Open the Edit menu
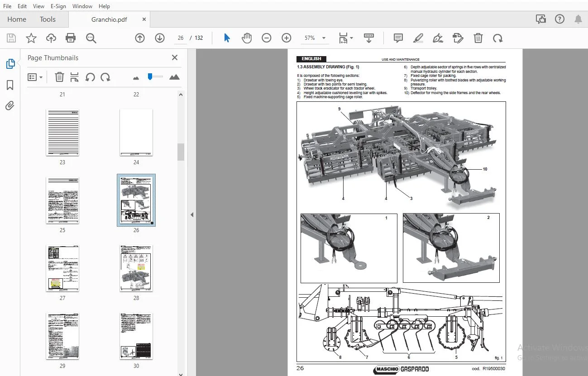Viewport: 588px width, 376px height. [x=22, y=6]
